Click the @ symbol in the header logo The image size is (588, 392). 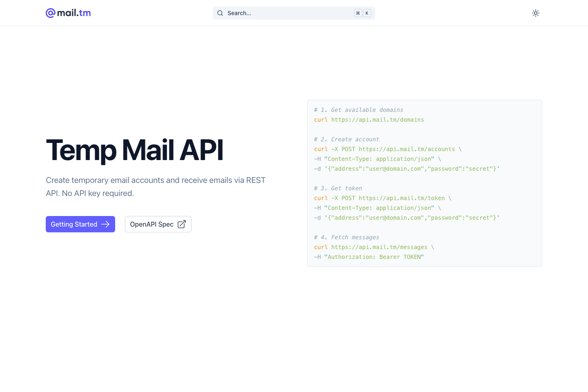point(49,13)
